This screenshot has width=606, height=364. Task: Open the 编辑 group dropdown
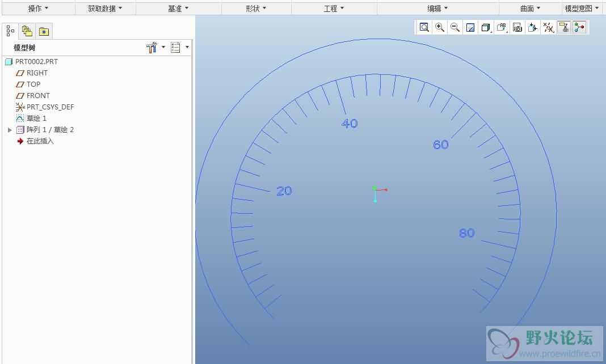[x=437, y=9]
